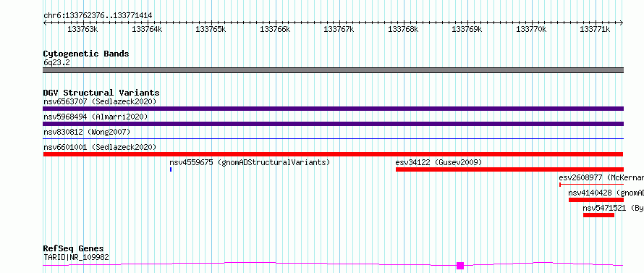Open variant esv34122 (Gusev2009) label

point(438,162)
